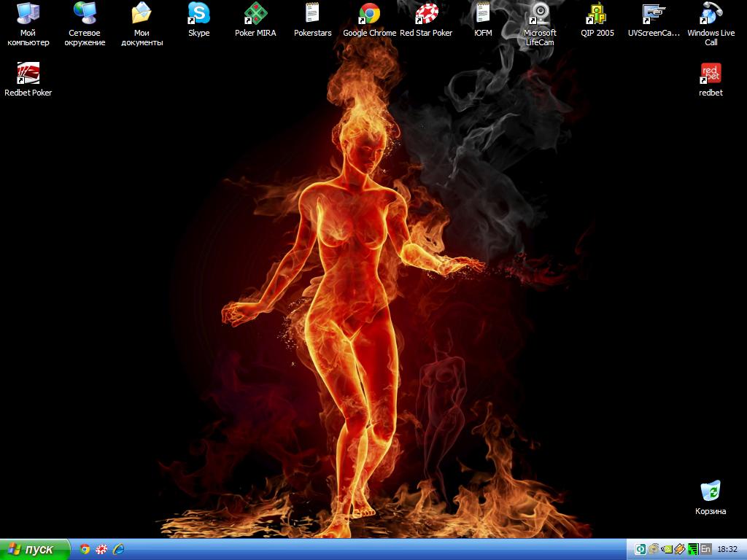Click Internet Explorer in quick launch

tap(118, 549)
